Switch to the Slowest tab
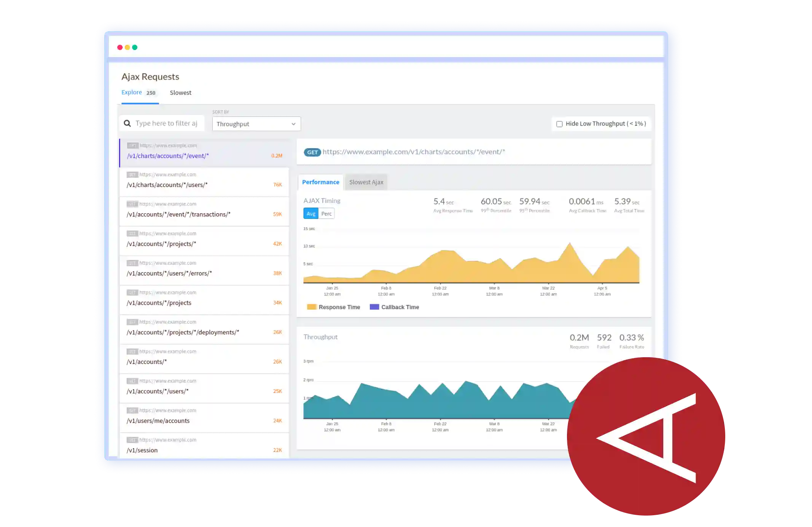The height and width of the screenshot is (527, 812). point(180,93)
